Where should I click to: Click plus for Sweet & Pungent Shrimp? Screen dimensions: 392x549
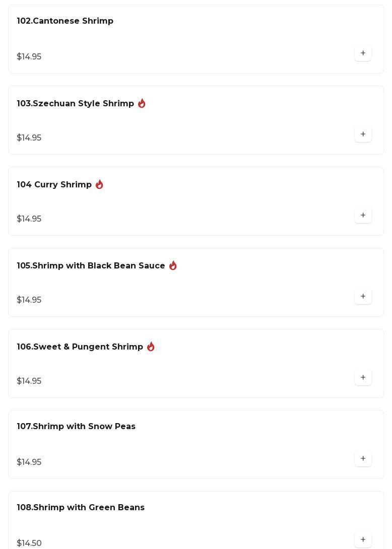tap(363, 378)
